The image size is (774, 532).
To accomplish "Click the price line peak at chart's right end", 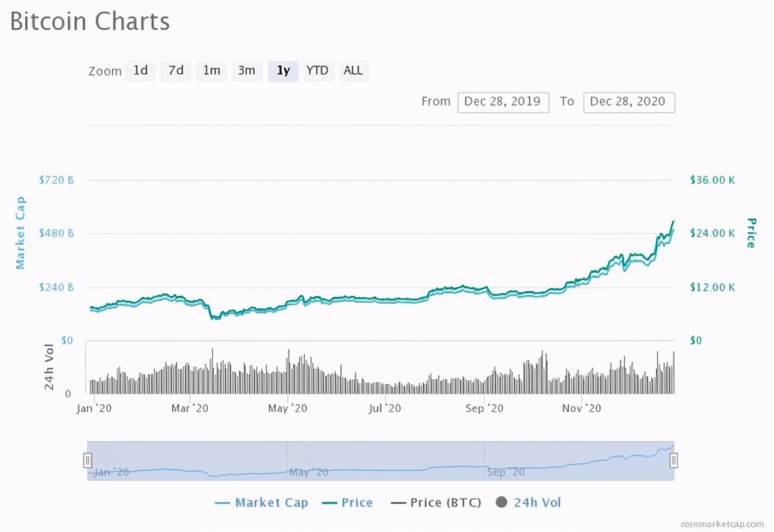I will [673, 222].
